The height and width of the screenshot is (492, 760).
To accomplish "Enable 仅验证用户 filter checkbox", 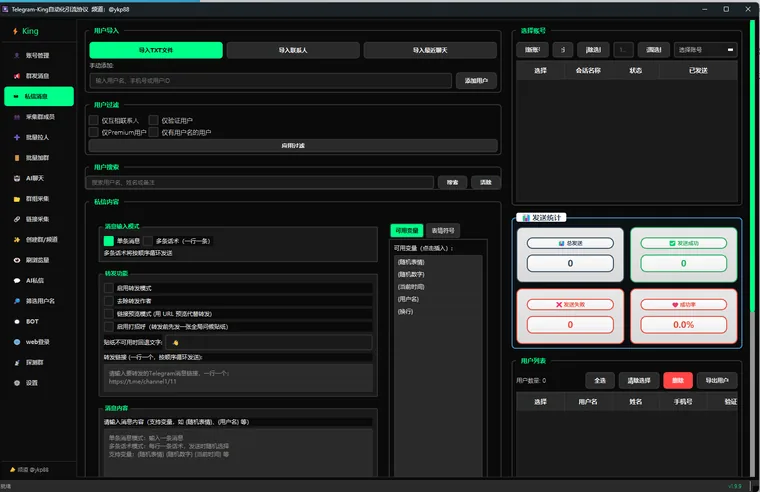I will 154,120.
